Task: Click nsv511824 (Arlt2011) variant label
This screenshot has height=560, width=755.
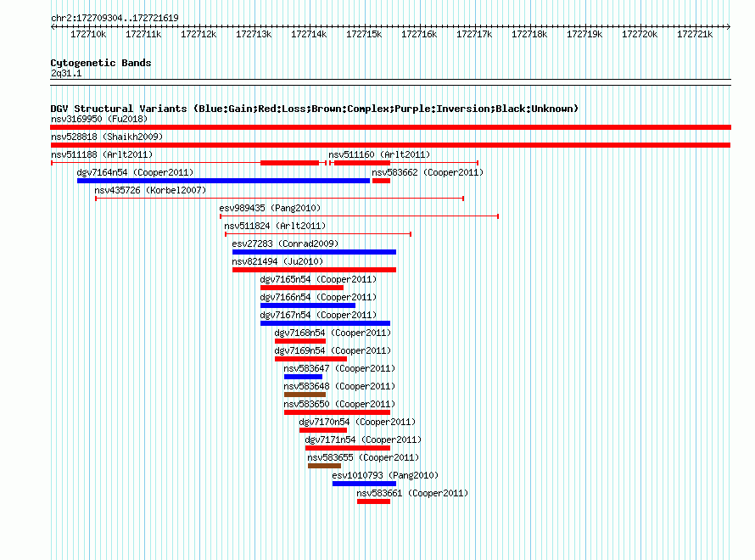Action: 275,226
